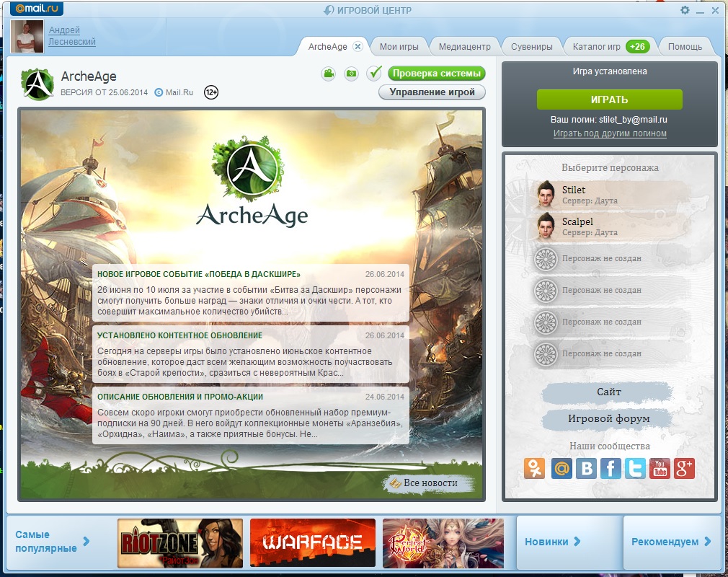Viewport: 728px width, 577px height.
Task: Click the large ArcheAge banner logo
Action: (x=251, y=182)
